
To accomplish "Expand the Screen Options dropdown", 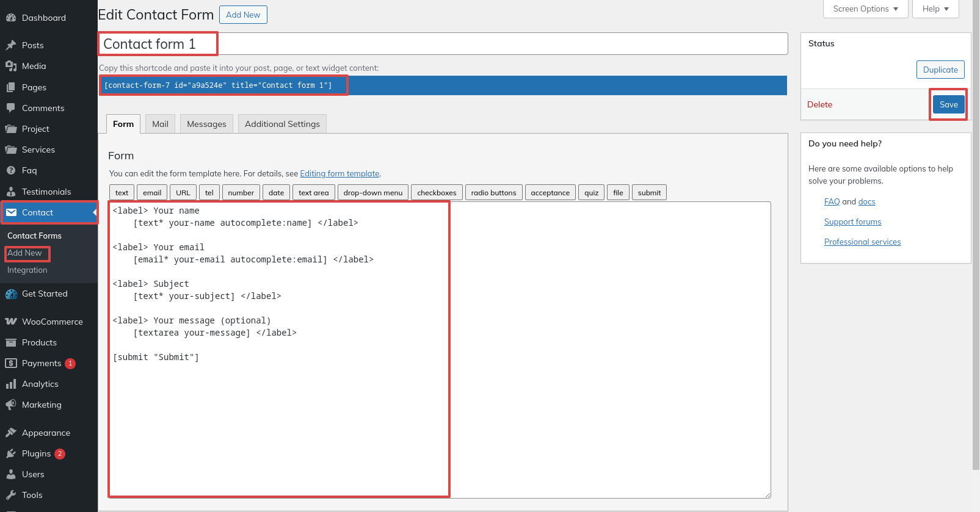I will click(x=865, y=9).
